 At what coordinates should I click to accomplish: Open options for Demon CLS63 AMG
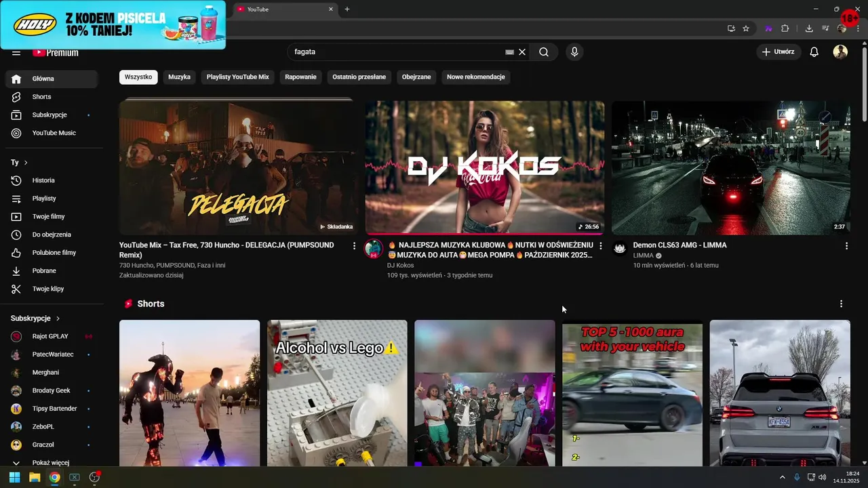coord(846,246)
